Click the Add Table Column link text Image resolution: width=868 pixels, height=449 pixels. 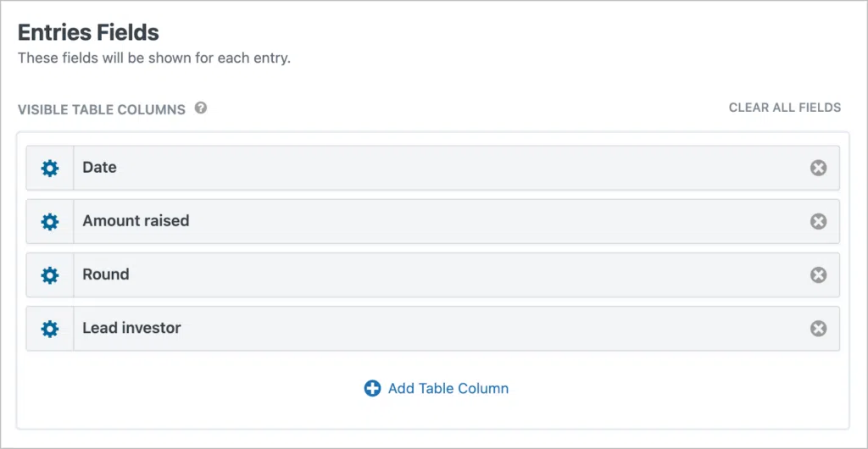[x=448, y=389]
